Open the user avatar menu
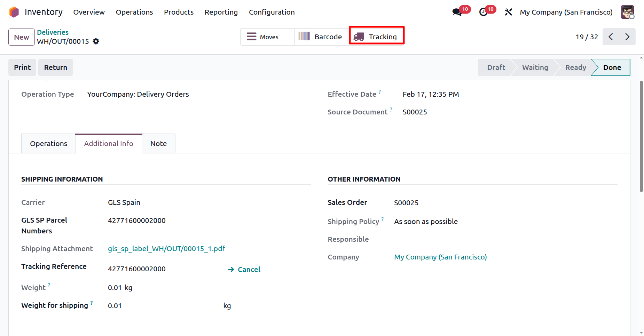This screenshot has width=644, height=336. tap(627, 12)
